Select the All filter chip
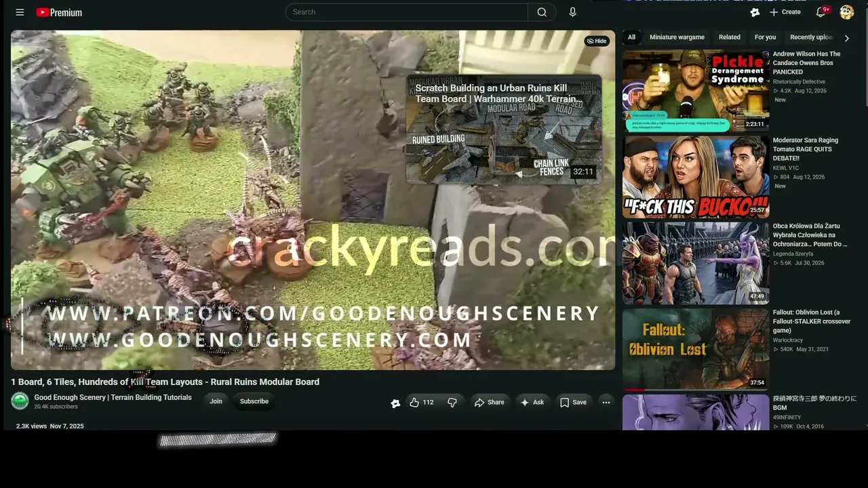868x488 pixels. [x=631, y=37]
